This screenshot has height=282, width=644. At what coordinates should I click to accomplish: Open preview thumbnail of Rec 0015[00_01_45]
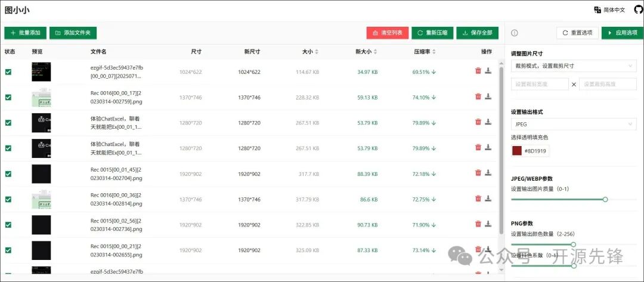pos(41,173)
